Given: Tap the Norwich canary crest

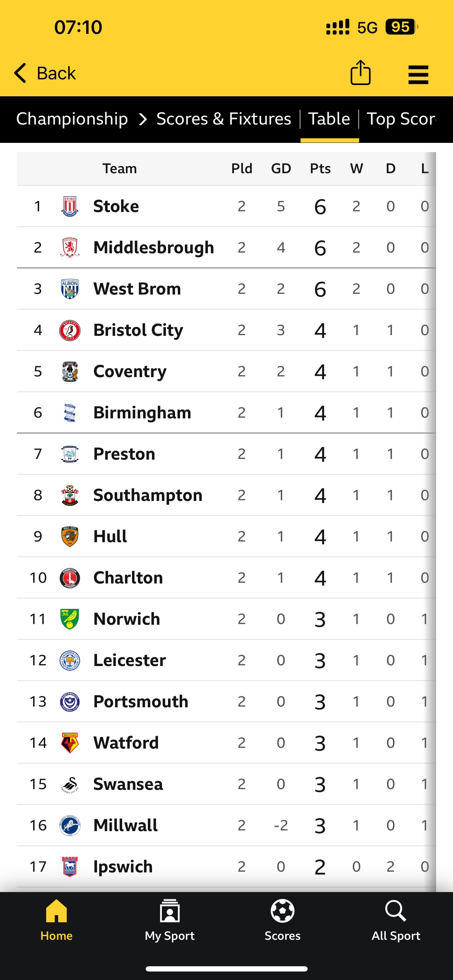Looking at the screenshot, I should pos(70,619).
